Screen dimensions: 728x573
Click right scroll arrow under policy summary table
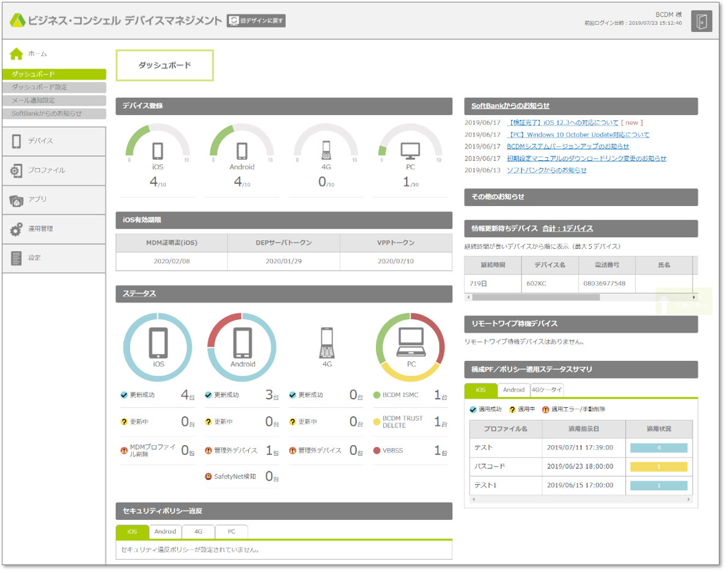[x=689, y=500]
